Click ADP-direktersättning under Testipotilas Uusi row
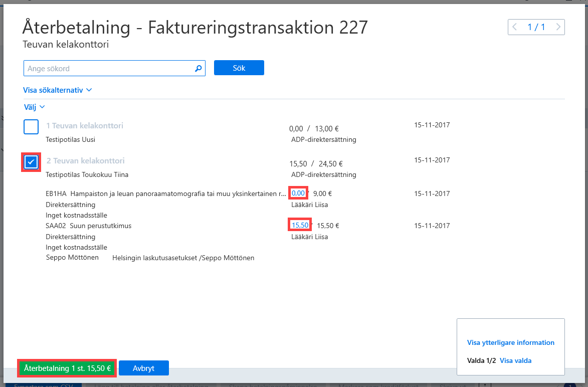The width and height of the screenshot is (588, 387). pyautogui.click(x=324, y=139)
